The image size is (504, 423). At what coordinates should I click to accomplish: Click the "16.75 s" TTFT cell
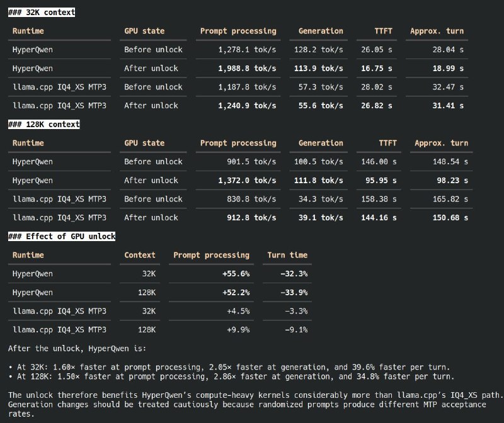coord(376,69)
